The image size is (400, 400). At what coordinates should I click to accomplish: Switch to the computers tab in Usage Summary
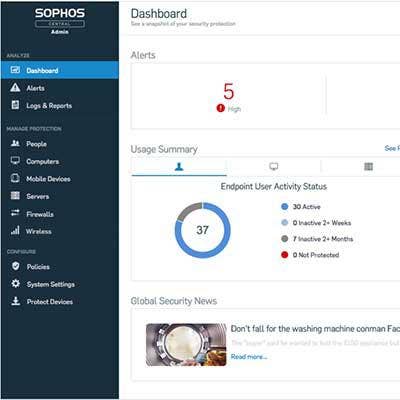274,166
